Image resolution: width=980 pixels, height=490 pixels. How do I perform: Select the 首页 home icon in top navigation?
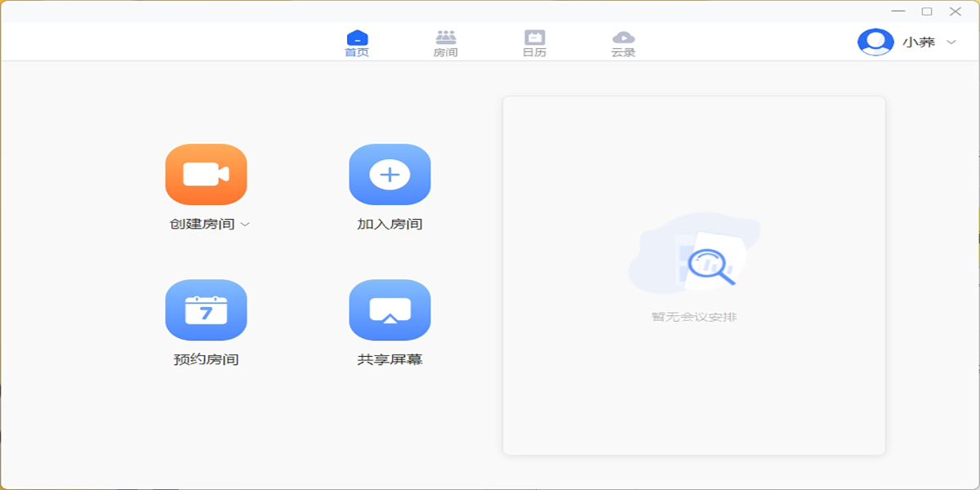pos(357,38)
